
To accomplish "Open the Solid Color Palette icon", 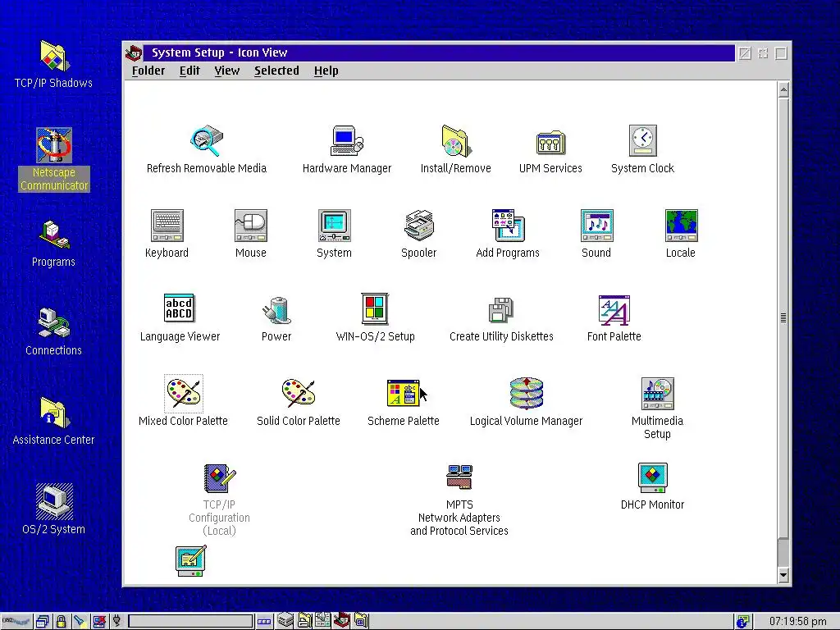I will coord(299,393).
